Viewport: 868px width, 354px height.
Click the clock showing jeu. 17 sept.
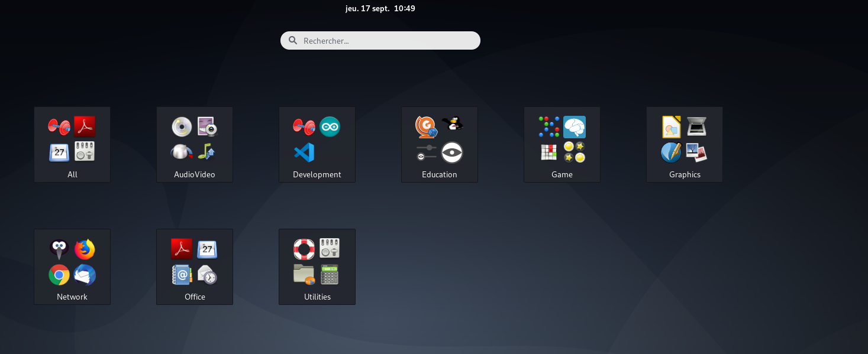click(x=380, y=8)
